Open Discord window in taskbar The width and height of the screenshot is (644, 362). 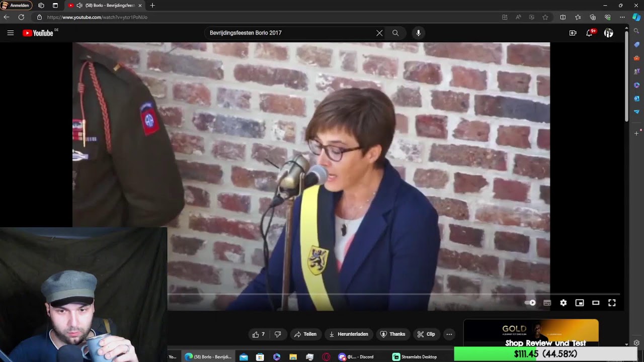356,357
